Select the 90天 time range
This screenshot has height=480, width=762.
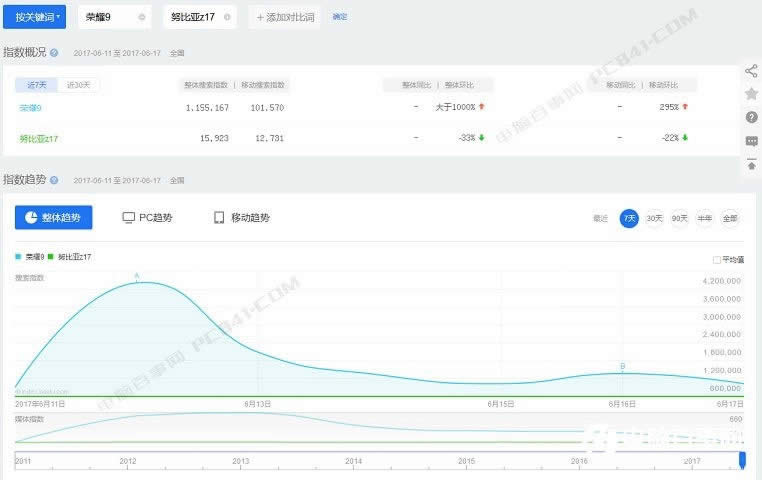(679, 219)
